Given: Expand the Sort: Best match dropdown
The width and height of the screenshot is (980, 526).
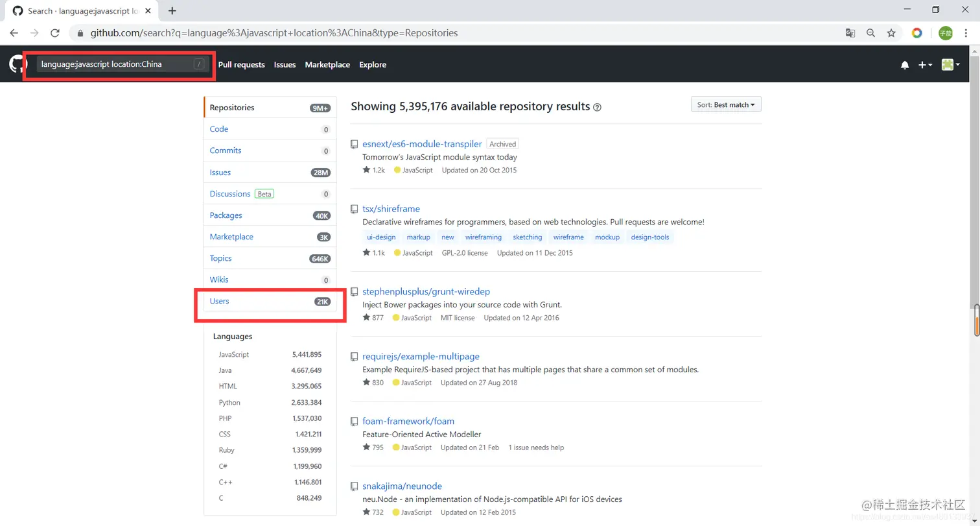Looking at the screenshot, I should 726,104.
